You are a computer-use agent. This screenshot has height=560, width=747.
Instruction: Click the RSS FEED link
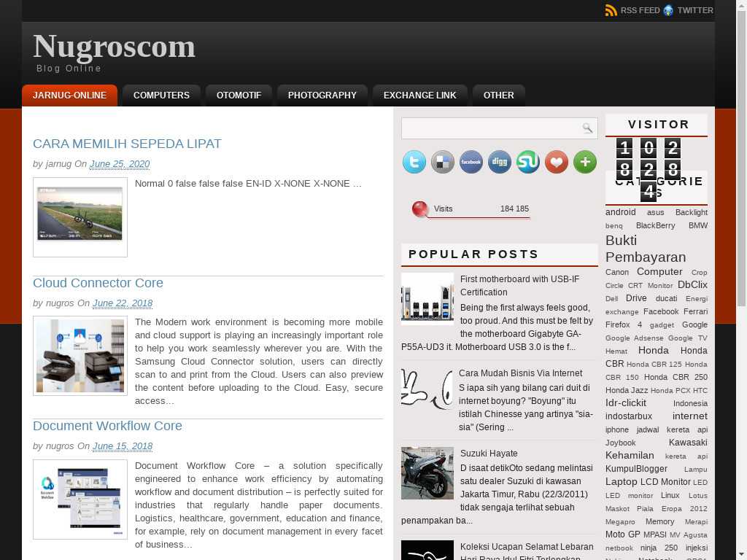pyautogui.click(x=640, y=10)
